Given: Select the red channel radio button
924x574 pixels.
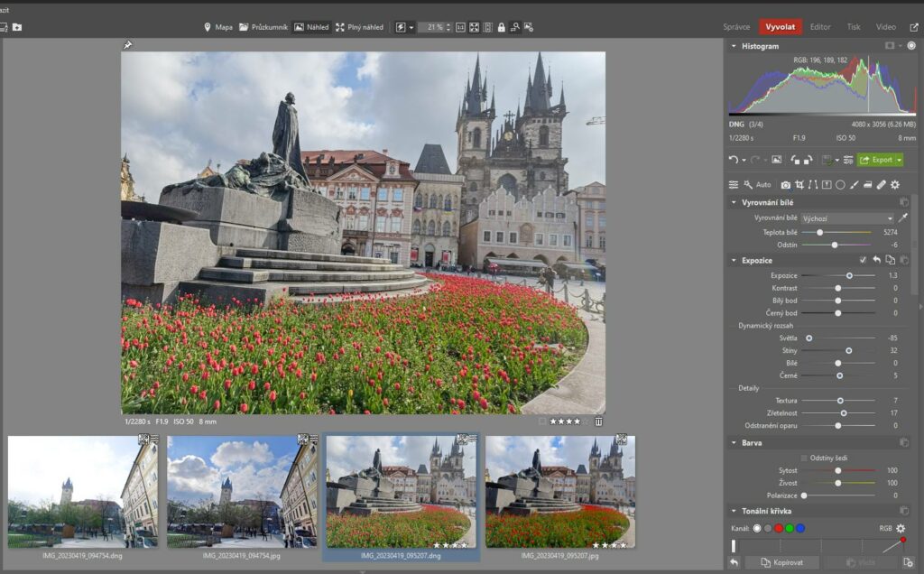Looking at the screenshot, I should pos(778,528).
